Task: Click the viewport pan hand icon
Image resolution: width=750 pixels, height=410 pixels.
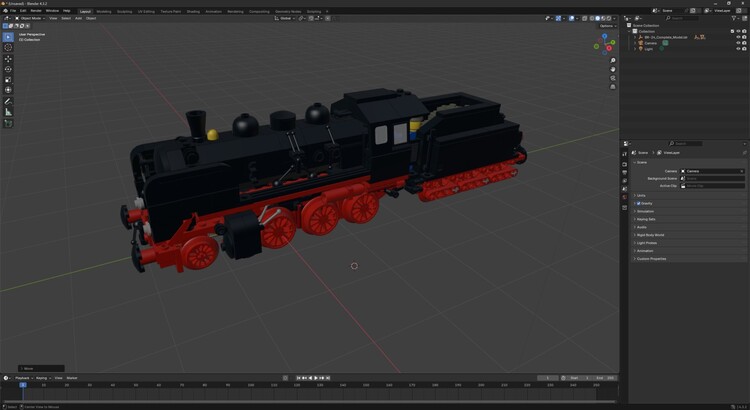Action: tap(613, 69)
